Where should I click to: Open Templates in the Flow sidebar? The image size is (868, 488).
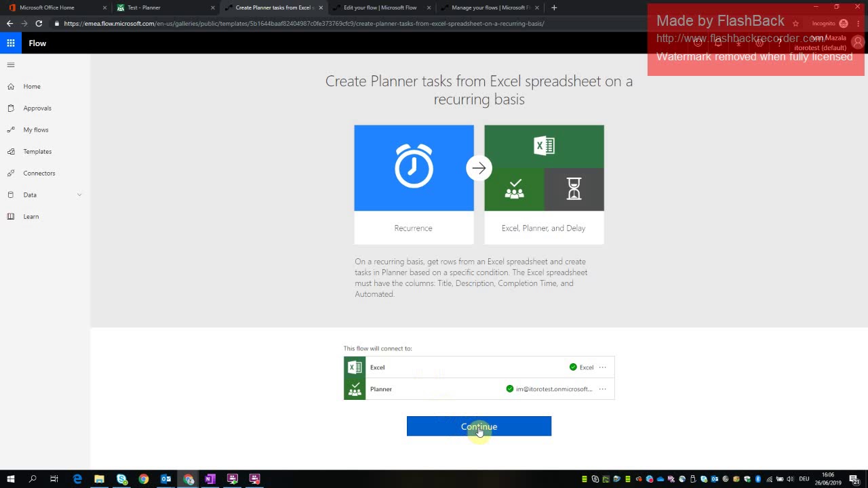pos(37,152)
